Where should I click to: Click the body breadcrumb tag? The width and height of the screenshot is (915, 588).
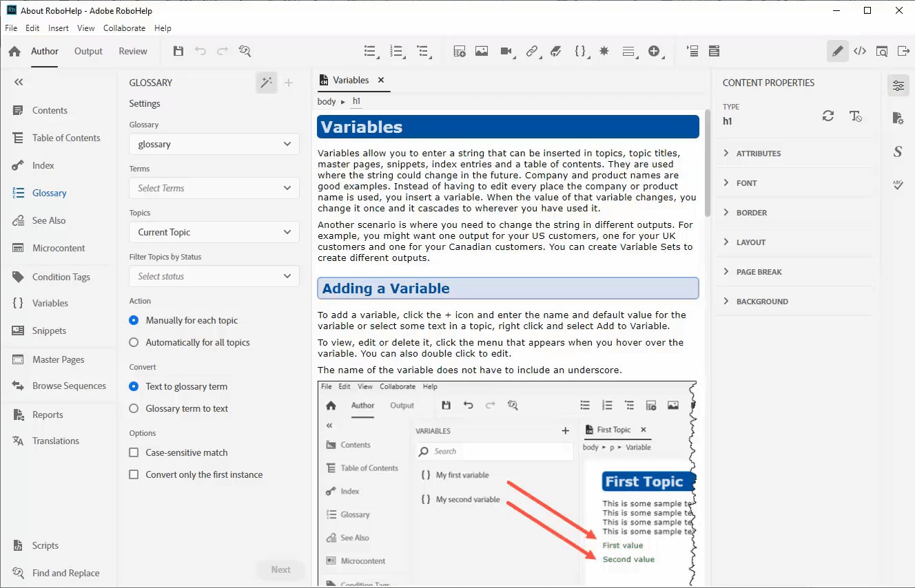point(327,101)
